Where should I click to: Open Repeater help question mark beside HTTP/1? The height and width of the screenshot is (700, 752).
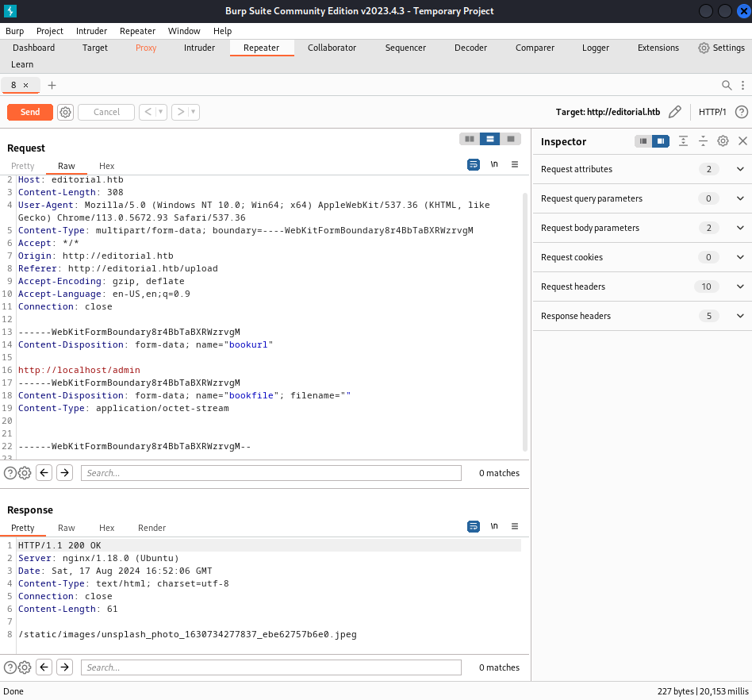click(742, 112)
